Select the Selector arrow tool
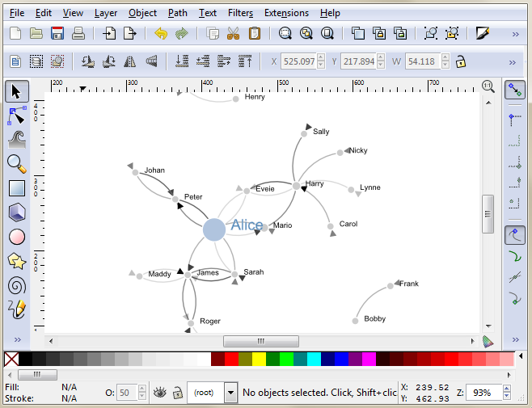Screen dimensions: 532x408 [17, 91]
